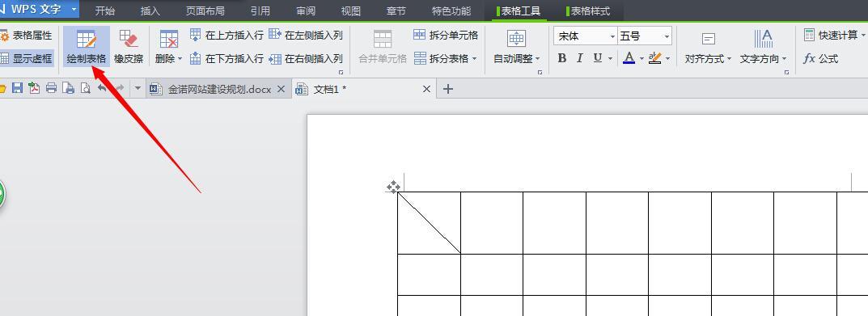Open the 五号 font size dropdown
The width and height of the screenshot is (868, 316).
tap(645, 36)
